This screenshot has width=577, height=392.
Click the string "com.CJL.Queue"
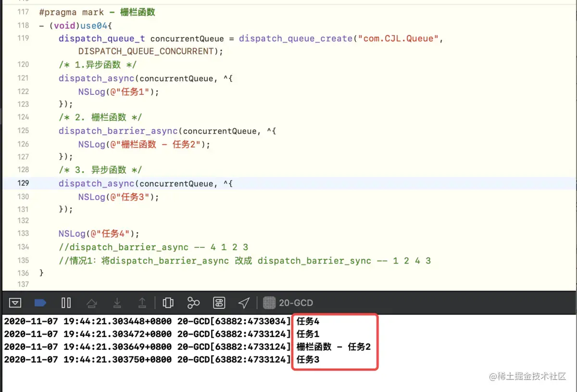[398, 38]
